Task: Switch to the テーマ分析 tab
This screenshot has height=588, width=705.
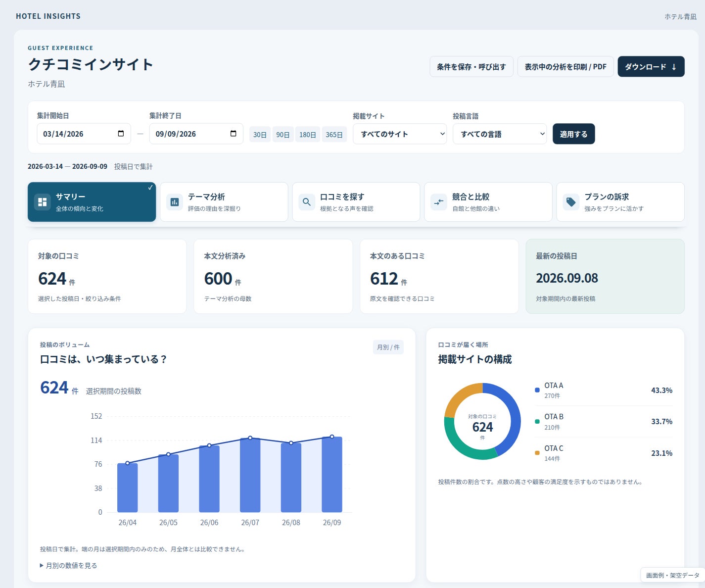Action: (224, 202)
